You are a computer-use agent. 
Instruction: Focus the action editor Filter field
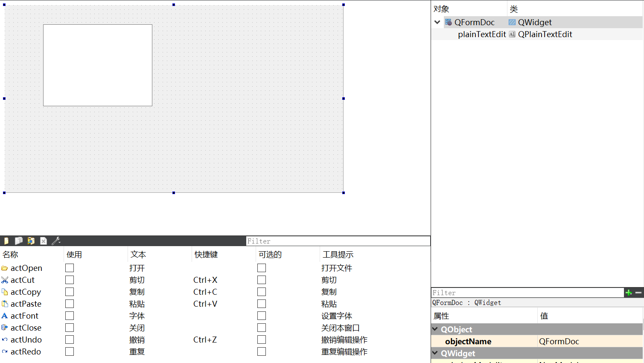(x=338, y=241)
